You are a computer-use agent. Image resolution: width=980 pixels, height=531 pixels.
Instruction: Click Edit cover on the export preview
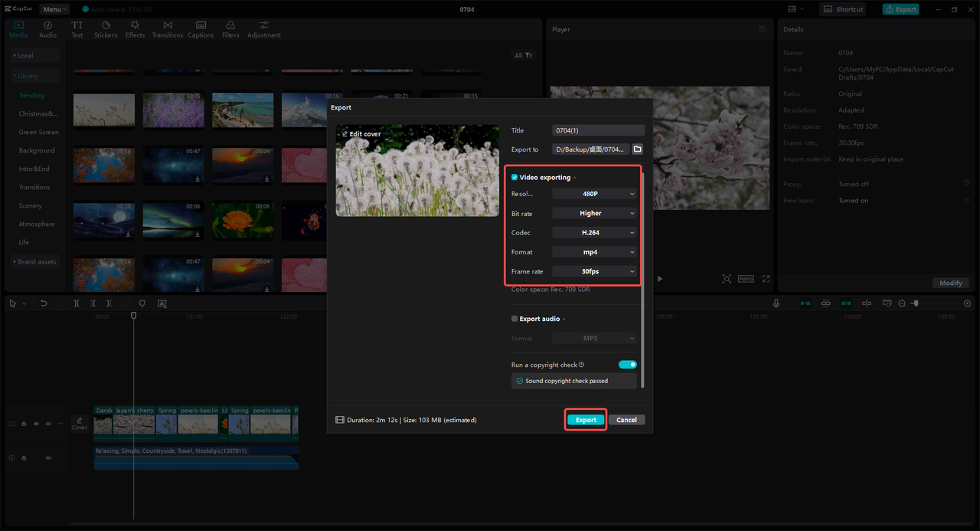click(x=361, y=134)
